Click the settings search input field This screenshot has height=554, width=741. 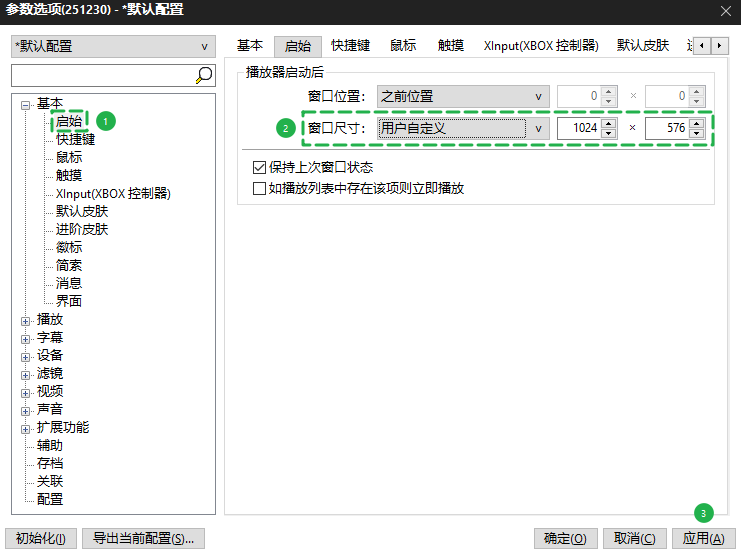(100, 75)
